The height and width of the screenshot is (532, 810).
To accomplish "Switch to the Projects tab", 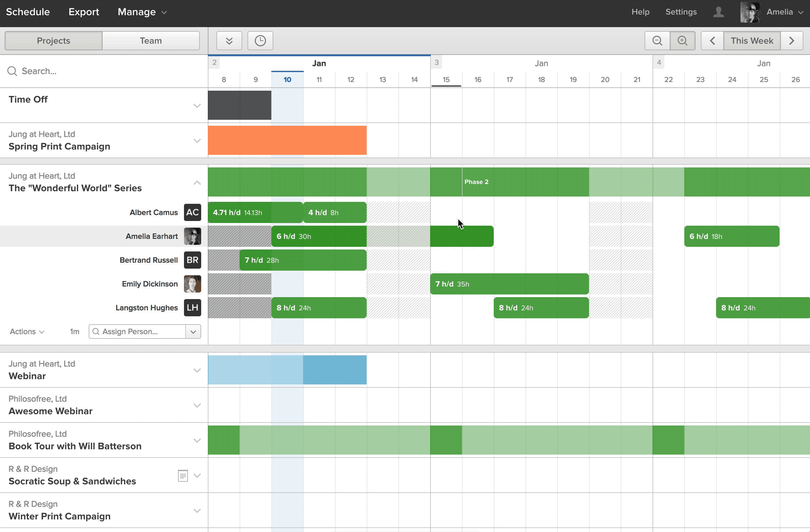I will coord(53,40).
